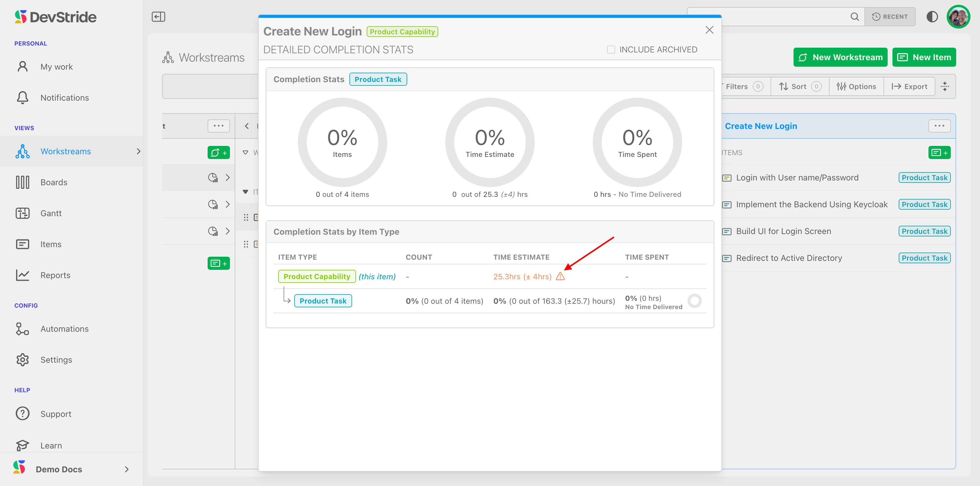The image size is (980, 486).
Task: Click the Time Spent progress ring indicator
Action: 694,301
